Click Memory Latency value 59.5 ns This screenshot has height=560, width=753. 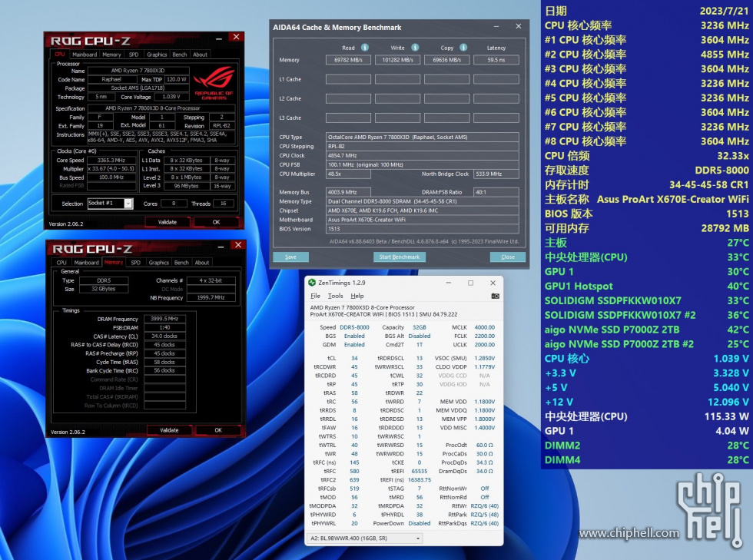click(x=496, y=60)
